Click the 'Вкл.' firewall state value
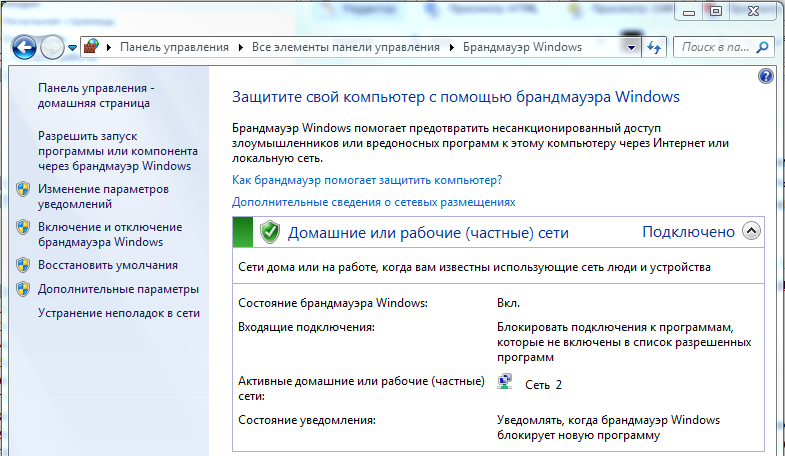Image resolution: width=785 pixels, height=456 pixels. point(509,303)
